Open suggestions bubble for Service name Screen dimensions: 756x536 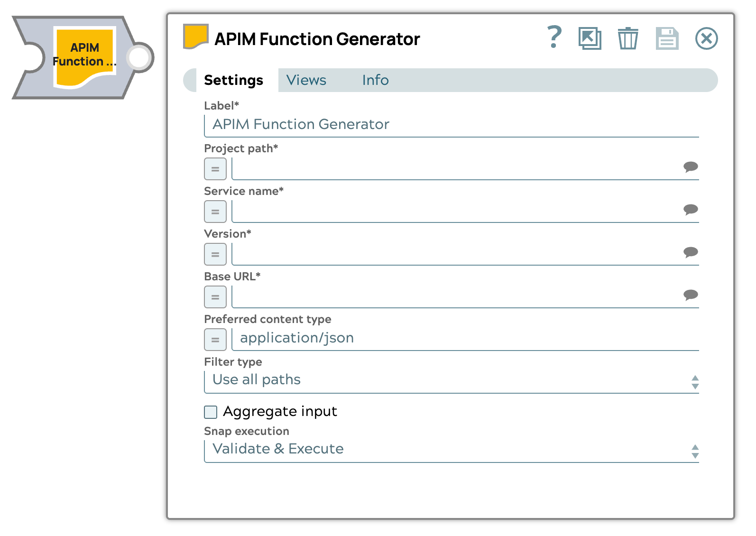(x=690, y=209)
